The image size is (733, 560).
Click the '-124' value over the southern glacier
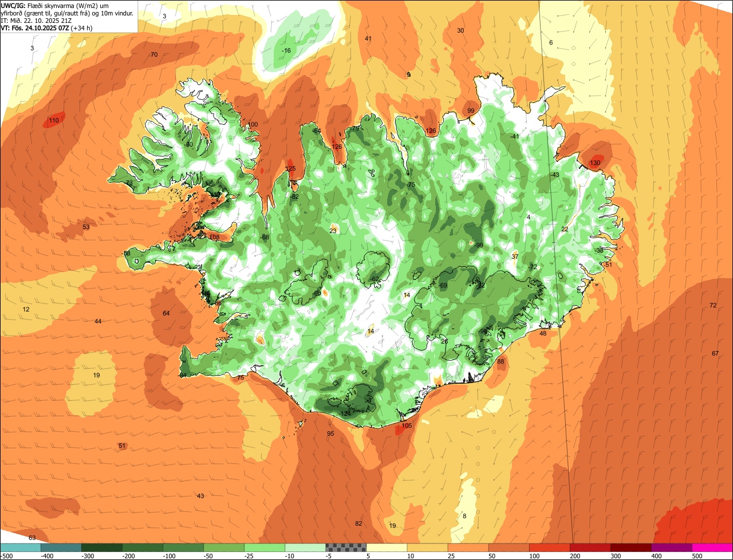[344, 413]
